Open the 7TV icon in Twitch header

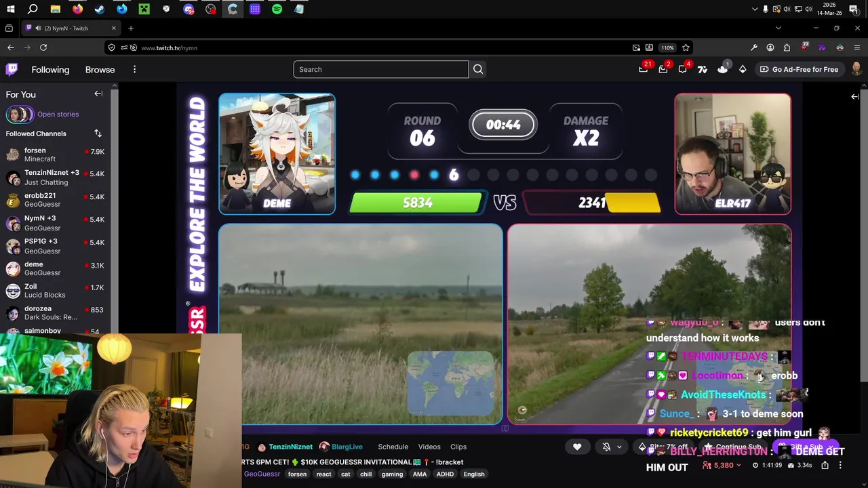coord(703,69)
